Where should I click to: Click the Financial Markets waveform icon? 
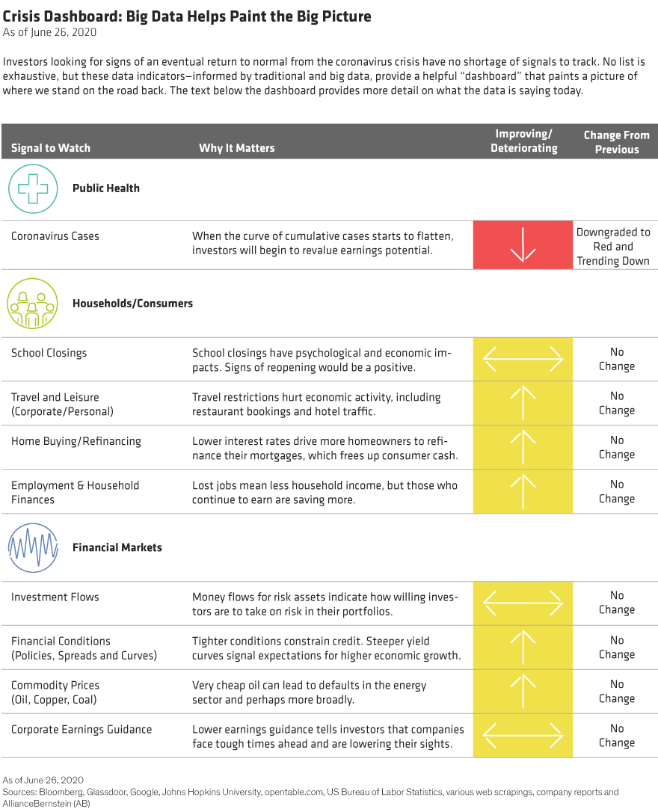click(x=33, y=547)
